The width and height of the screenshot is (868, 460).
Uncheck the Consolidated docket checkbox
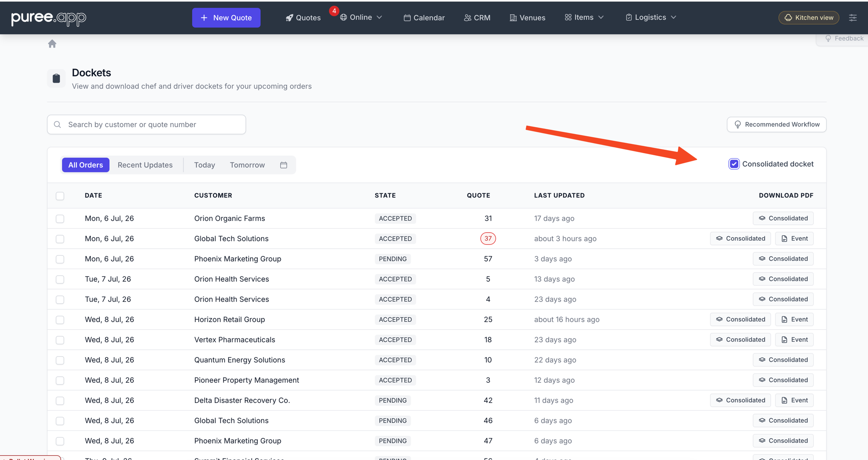coord(734,164)
